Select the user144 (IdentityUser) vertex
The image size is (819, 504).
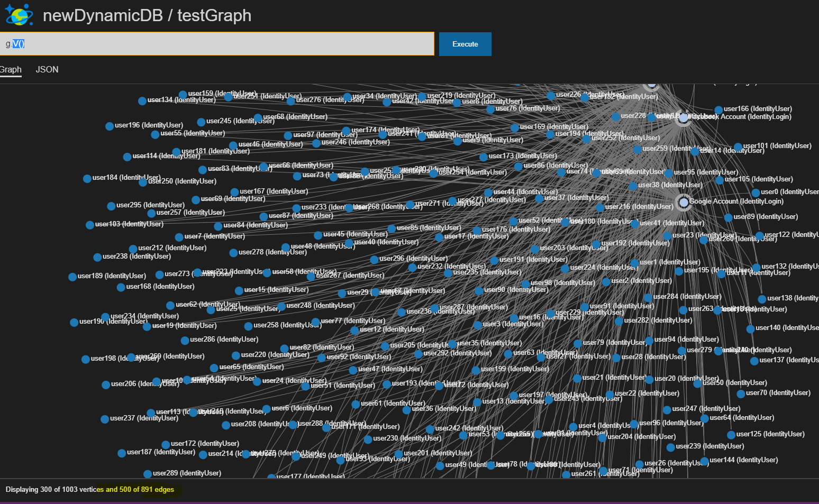click(704, 461)
